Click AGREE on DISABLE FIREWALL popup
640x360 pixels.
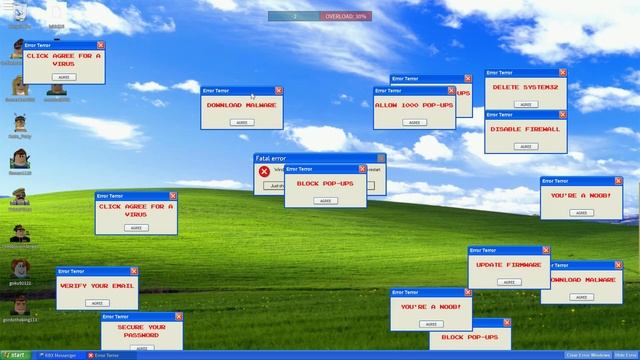[x=526, y=147]
